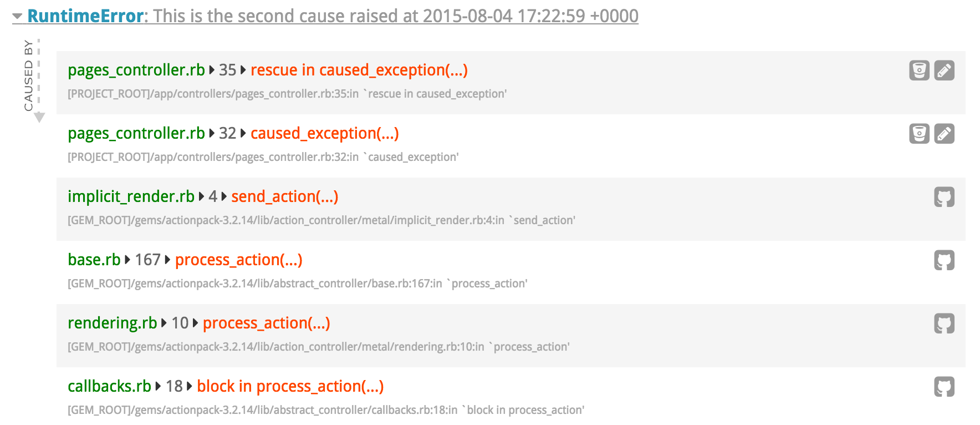The width and height of the screenshot is (980, 425).
Task: Click "rescue in caused_exception(...)" method name
Action: coord(359,70)
